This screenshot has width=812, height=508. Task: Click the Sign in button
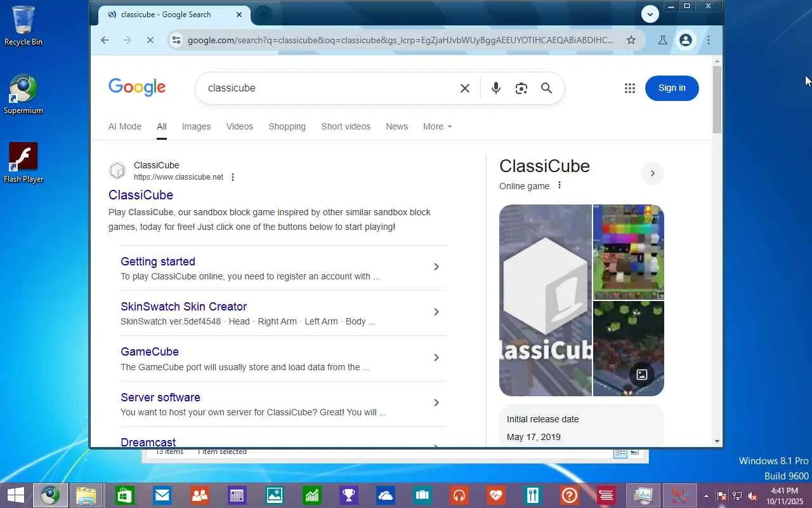(x=672, y=88)
